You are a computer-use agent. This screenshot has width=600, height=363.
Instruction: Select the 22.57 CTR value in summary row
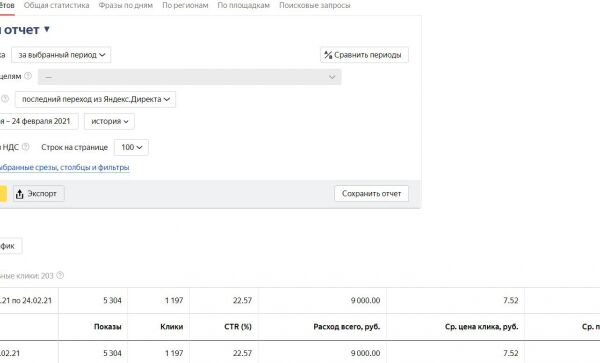pyautogui.click(x=242, y=301)
